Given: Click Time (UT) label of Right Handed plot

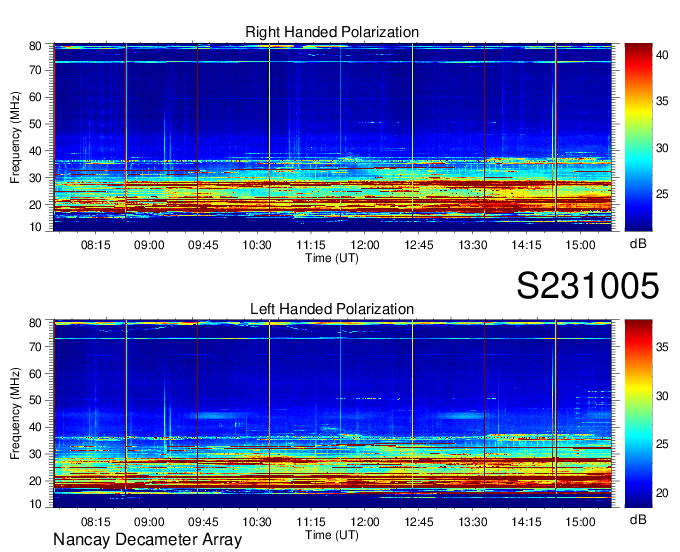Looking at the screenshot, I should tap(332, 258).
